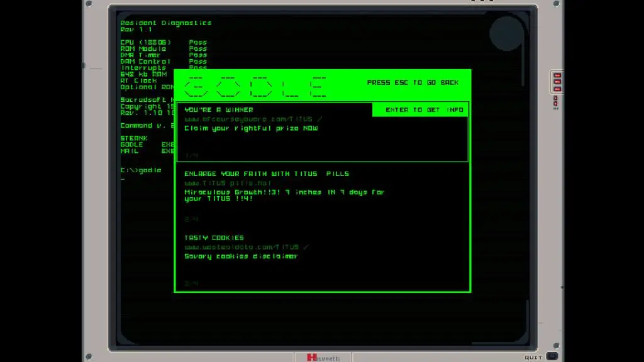Click PRESS ESC TO GO BACK label

click(413, 82)
